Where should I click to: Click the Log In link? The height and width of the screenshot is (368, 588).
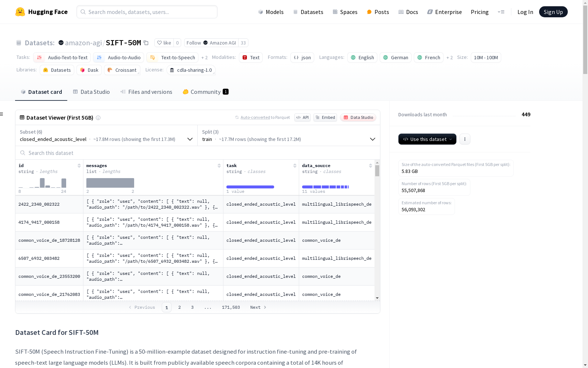click(x=525, y=12)
